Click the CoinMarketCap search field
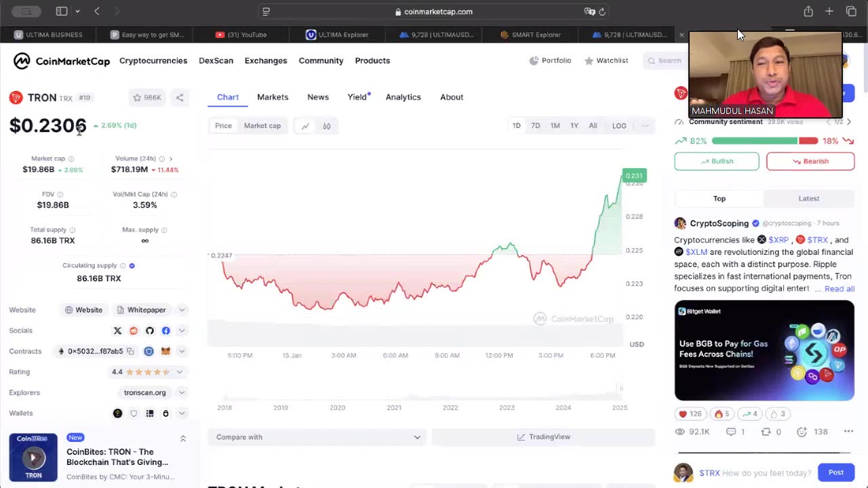 [x=665, y=61]
